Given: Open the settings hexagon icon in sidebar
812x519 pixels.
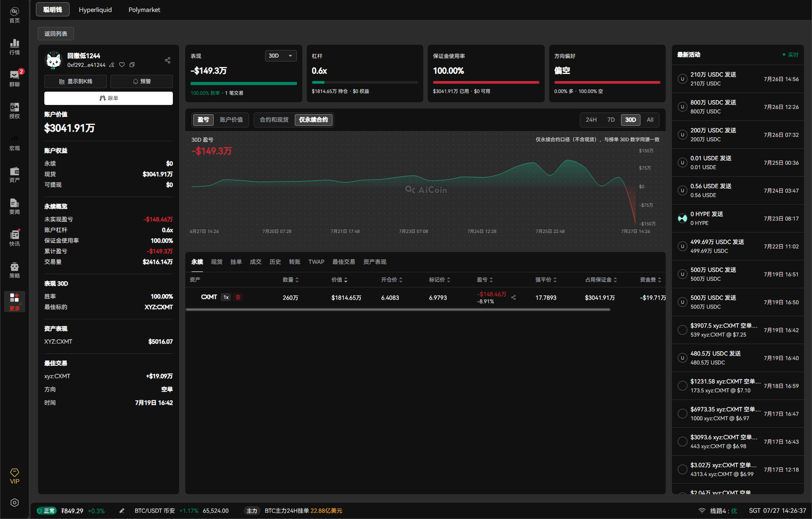Looking at the screenshot, I should pos(15,503).
